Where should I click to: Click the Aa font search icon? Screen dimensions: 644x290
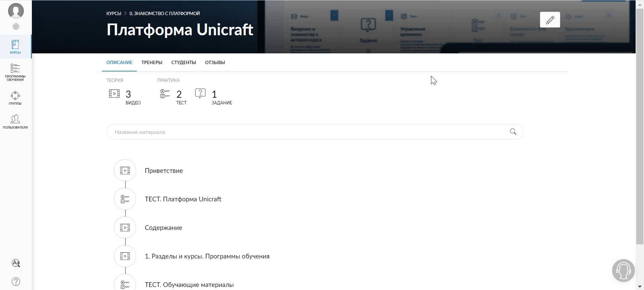pyautogui.click(x=16, y=263)
